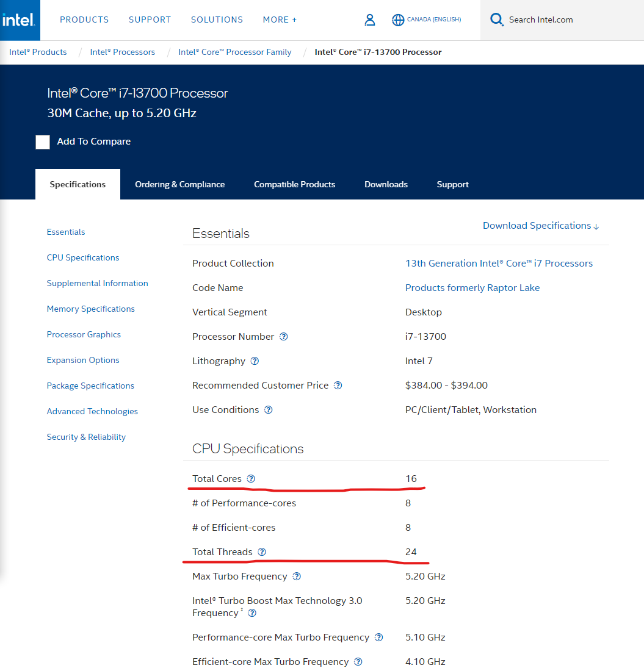Click the Vertical Segment value Desktop
The width and height of the screenshot is (644, 668).
click(x=424, y=312)
